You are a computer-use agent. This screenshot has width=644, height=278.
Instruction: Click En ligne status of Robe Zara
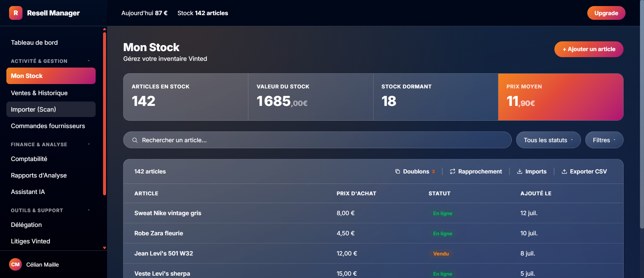(442, 234)
